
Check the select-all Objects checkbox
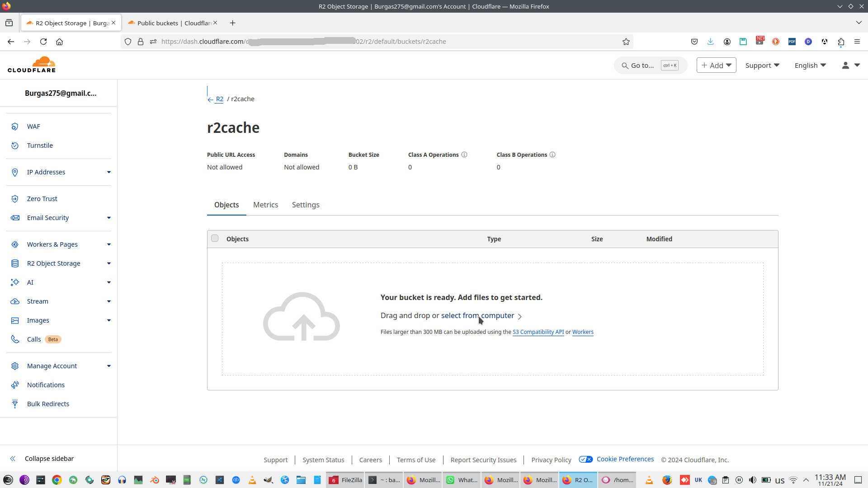click(215, 239)
